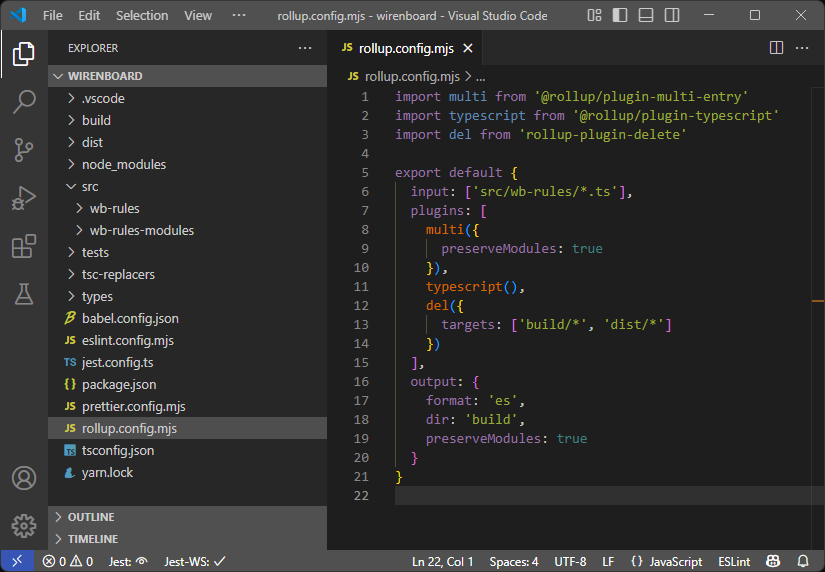Open package.json in the explorer
The height and width of the screenshot is (572, 825).
118,384
